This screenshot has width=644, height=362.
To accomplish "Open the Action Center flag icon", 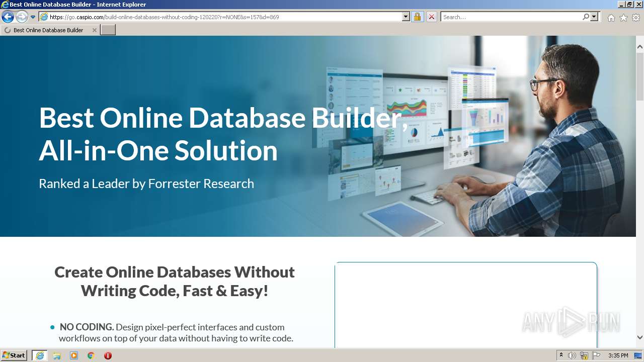I will click(x=596, y=355).
